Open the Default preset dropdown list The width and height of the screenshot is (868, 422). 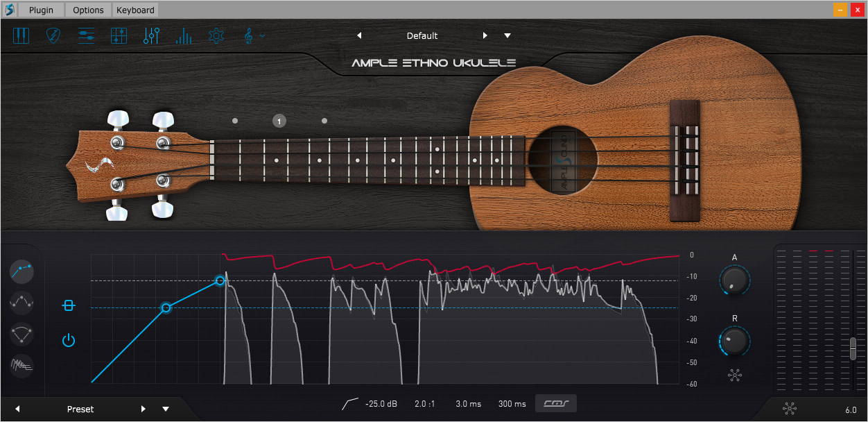[507, 36]
